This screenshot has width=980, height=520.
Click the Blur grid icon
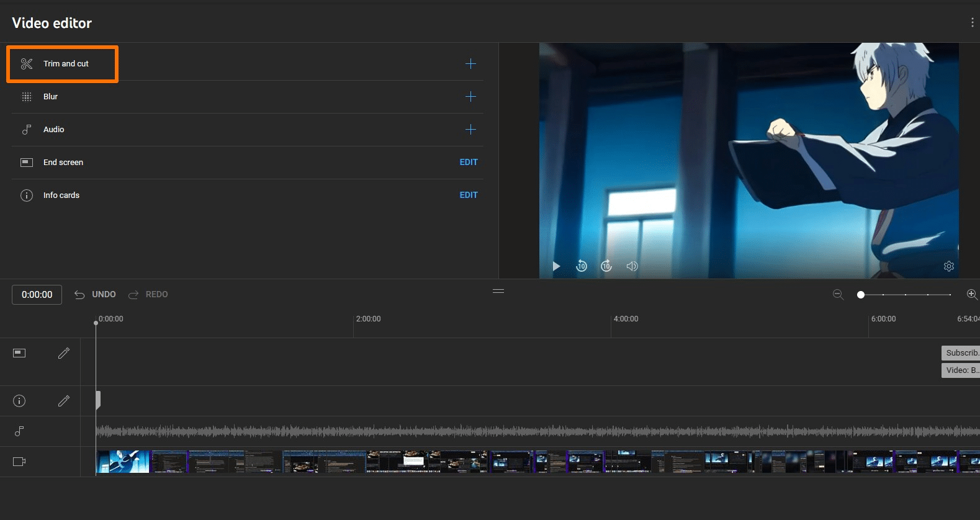click(x=27, y=97)
